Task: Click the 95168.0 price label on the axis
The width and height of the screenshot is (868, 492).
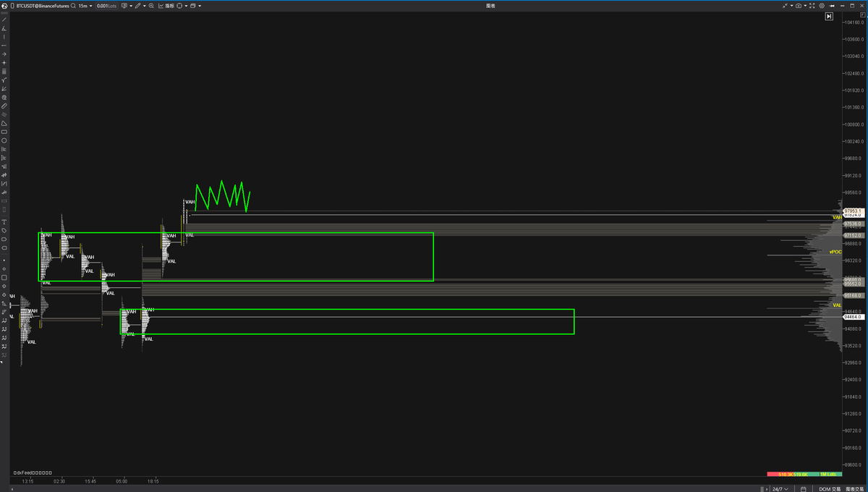Action: pyautogui.click(x=853, y=295)
